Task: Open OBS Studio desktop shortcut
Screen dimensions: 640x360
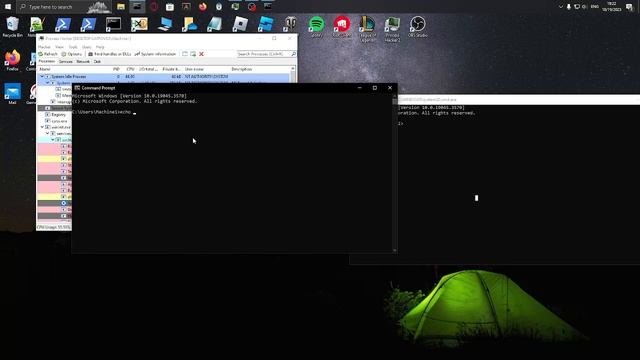Action: click(x=418, y=27)
